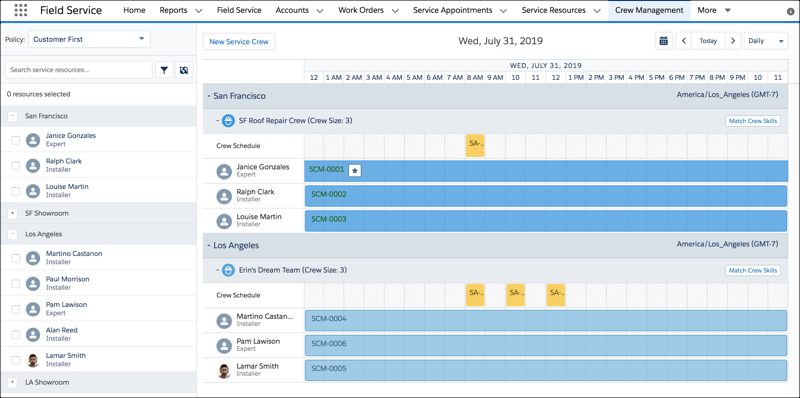Image resolution: width=800 pixels, height=398 pixels.
Task: Open the App Launcher grid icon
Action: [20, 10]
